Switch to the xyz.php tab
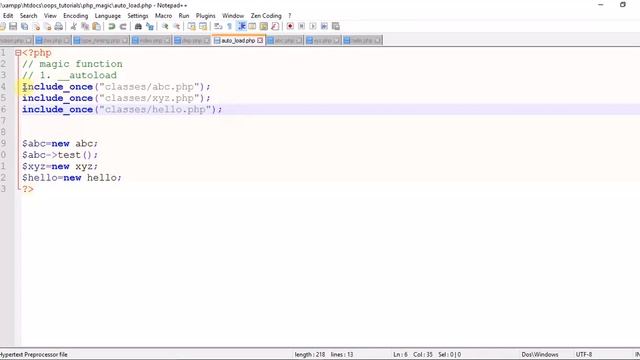Image resolution: width=640 pixels, height=360 pixels. pos(323,40)
